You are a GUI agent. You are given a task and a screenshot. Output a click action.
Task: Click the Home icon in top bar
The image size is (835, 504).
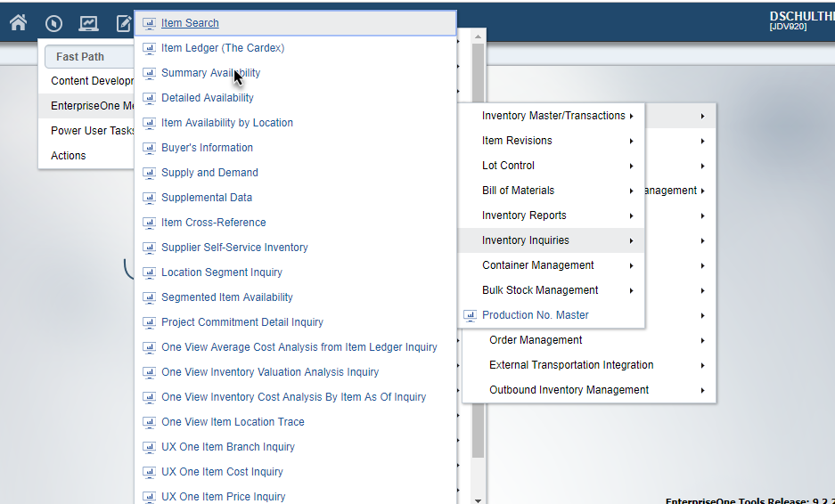tap(18, 23)
